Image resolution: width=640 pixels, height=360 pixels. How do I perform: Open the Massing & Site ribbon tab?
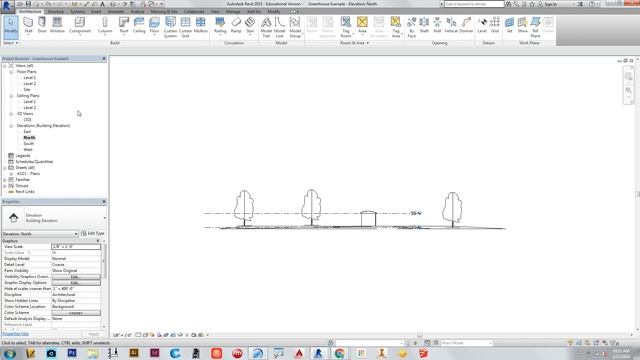point(164,11)
